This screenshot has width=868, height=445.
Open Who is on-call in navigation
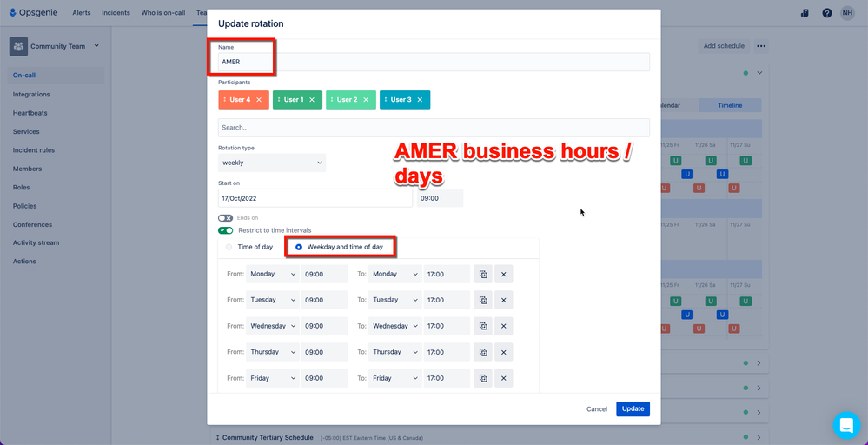162,13
